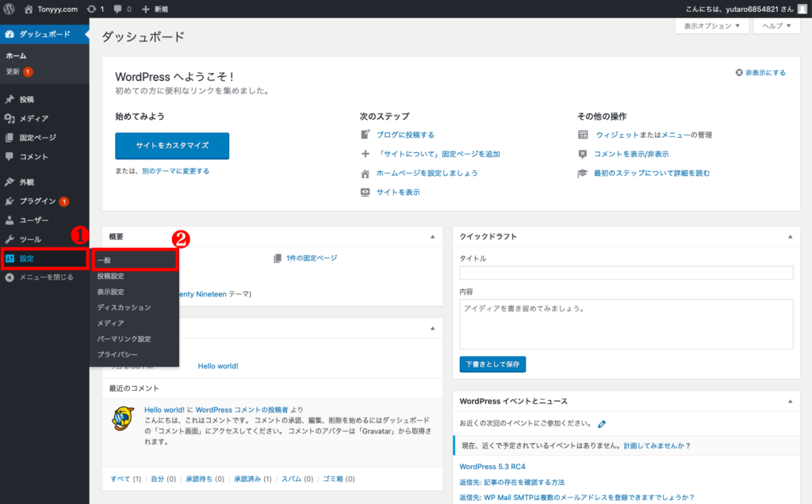Collapse the activity panel below 概要
Viewport: 812px width, 504px height.
tap(432, 329)
